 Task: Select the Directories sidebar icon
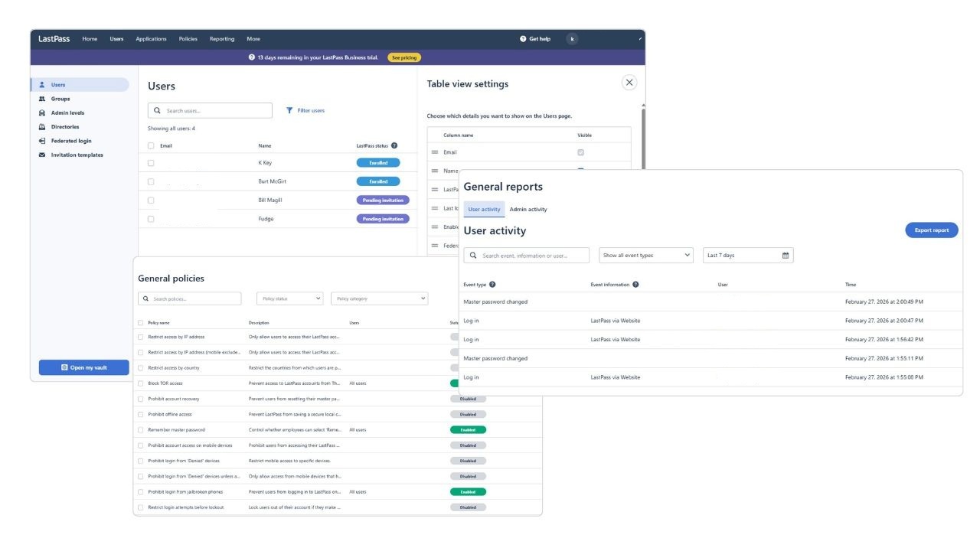[42, 127]
